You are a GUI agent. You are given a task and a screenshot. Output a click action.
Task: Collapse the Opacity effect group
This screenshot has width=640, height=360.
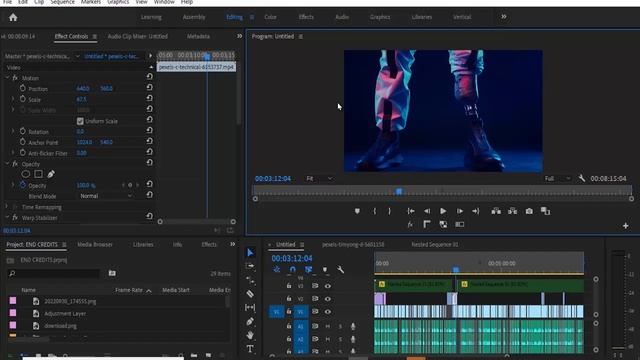coord(7,164)
